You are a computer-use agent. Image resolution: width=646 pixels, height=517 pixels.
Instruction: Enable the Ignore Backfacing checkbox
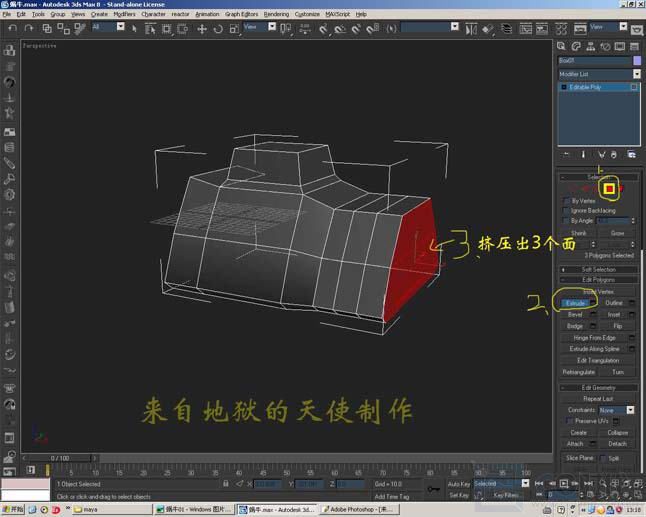point(566,211)
